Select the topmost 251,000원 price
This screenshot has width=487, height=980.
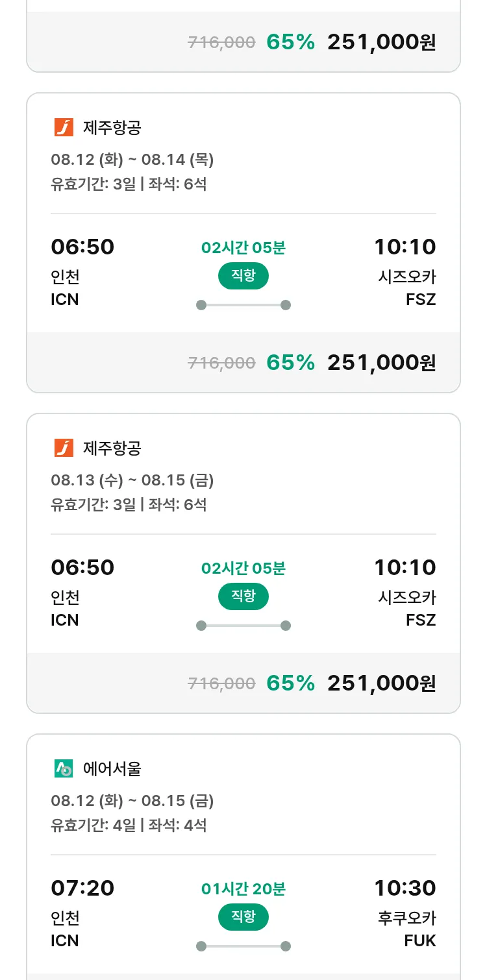click(x=381, y=42)
